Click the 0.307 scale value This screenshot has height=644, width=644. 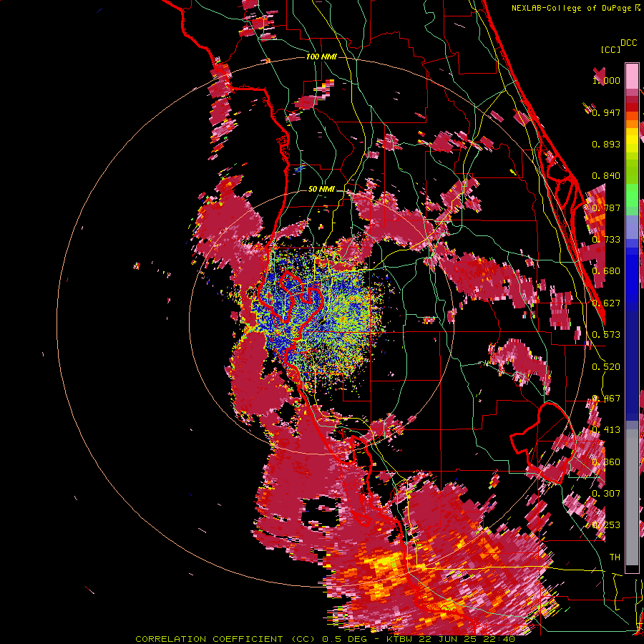[606, 493]
